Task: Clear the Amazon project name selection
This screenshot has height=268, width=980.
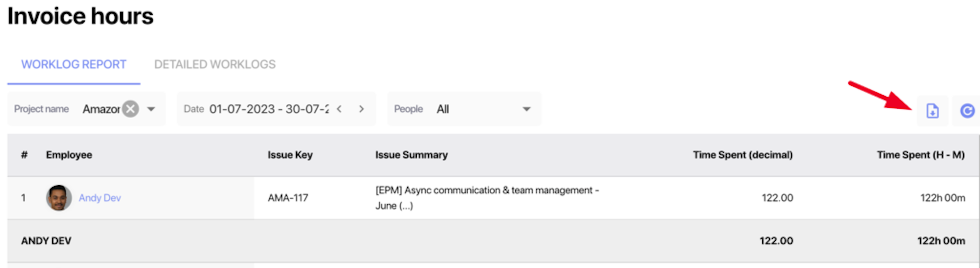Action: (x=130, y=109)
